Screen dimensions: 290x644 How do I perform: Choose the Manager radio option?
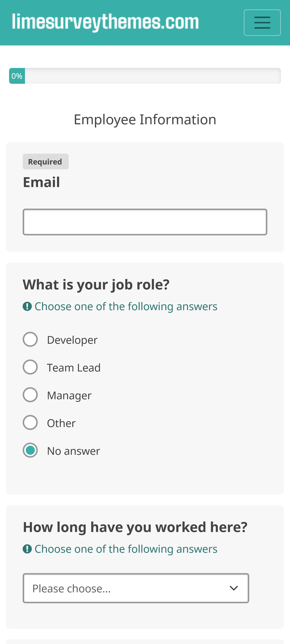[x=30, y=395]
